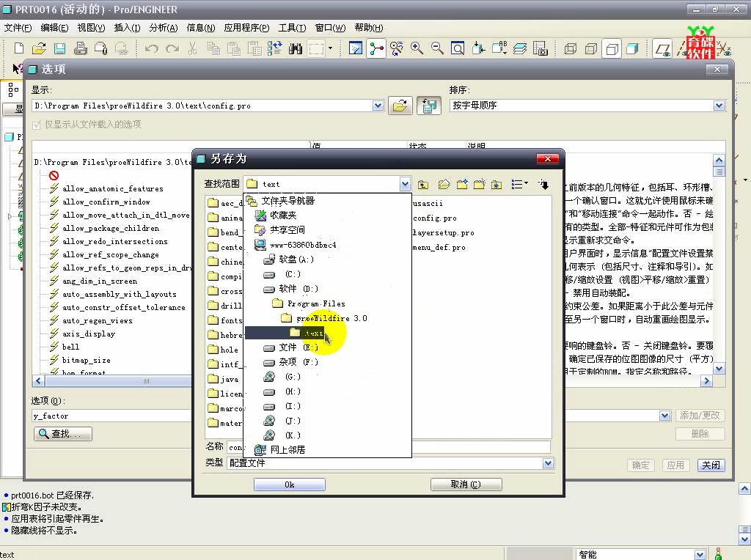Image resolution: width=751 pixels, height=560 pixels.
Task: Click the datum plane display icon
Action: click(x=663, y=48)
